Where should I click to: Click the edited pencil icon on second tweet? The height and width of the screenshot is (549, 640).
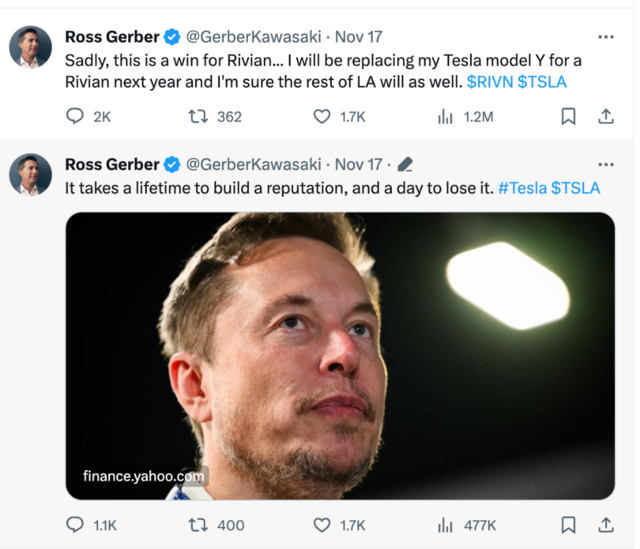[x=405, y=165]
